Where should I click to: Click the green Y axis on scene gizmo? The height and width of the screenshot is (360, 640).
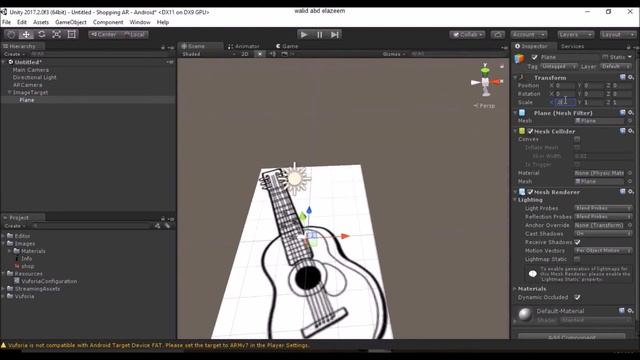pos(485,70)
